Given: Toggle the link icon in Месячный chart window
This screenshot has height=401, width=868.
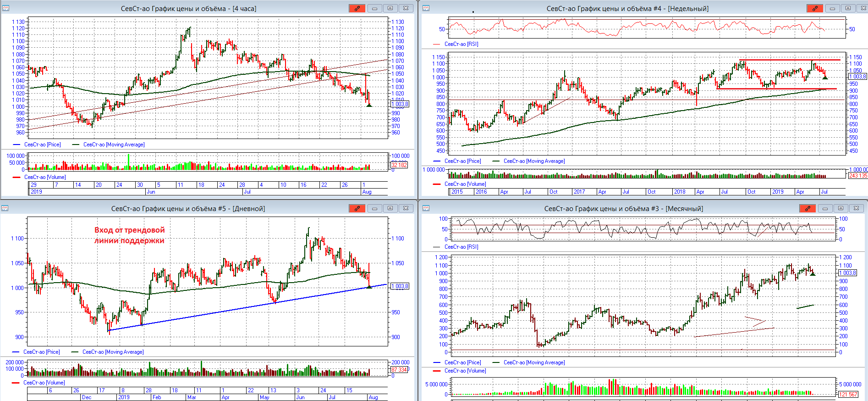Looking at the screenshot, I should [807, 208].
